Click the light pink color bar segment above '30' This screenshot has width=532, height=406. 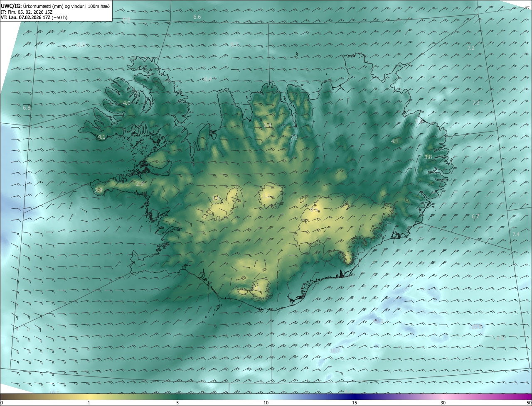coord(443,396)
